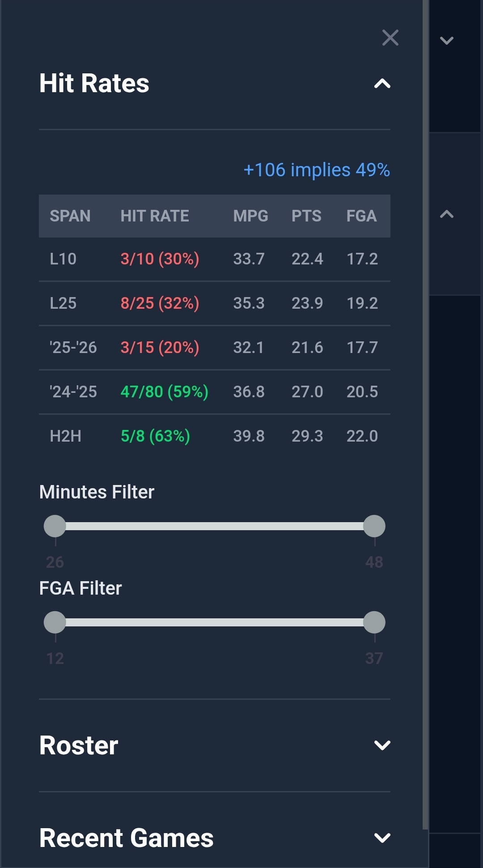This screenshot has width=483, height=868.
Task: Click the +106 implies 49% odds link
Action: coord(316,170)
